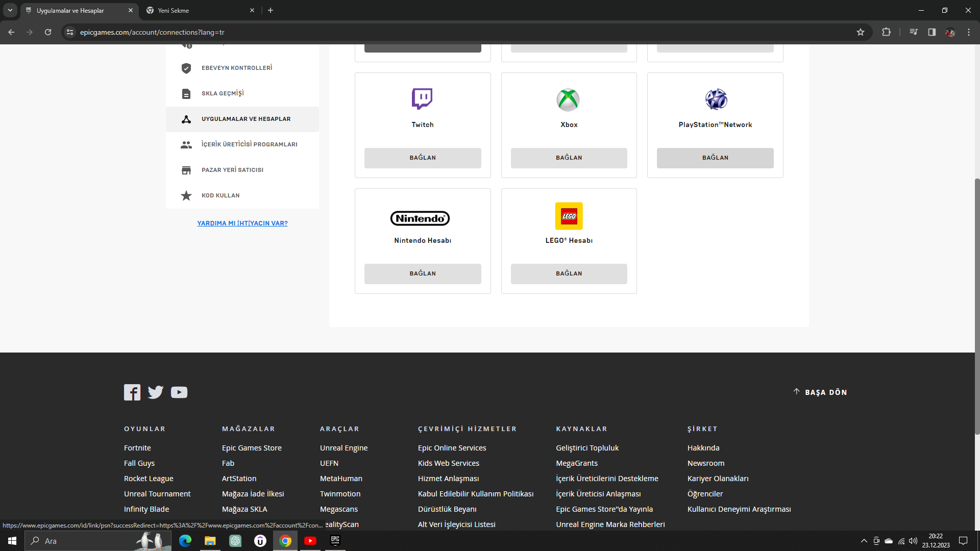
Task: Click the PlayStation Network logo icon
Action: 716,99
